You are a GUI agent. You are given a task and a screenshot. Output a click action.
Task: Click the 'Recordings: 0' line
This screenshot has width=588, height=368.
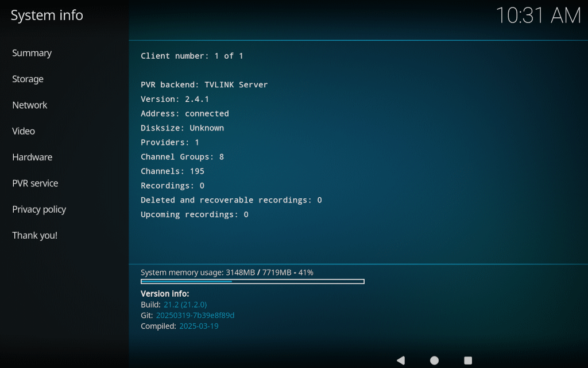(x=172, y=186)
